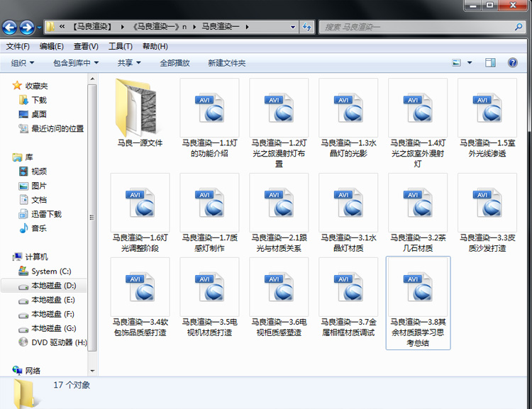
Task: Open 图片 library
Action: (x=39, y=186)
